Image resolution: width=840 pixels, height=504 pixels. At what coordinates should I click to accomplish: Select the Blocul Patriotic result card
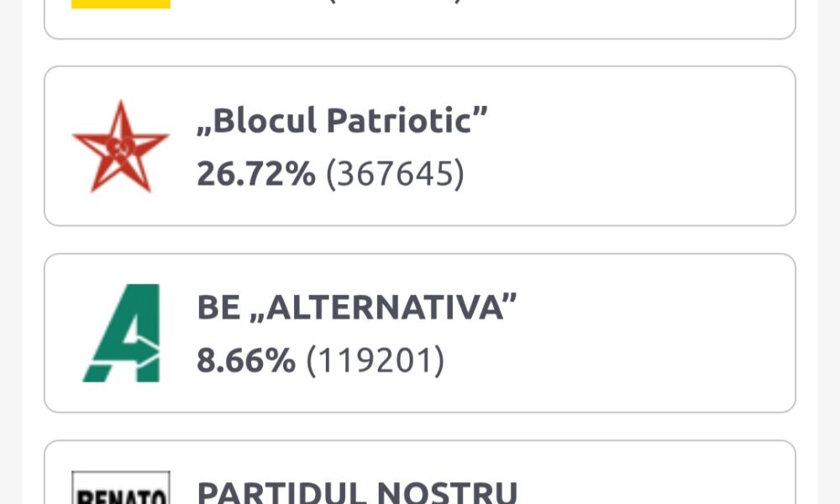pyautogui.click(x=420, y=146)
